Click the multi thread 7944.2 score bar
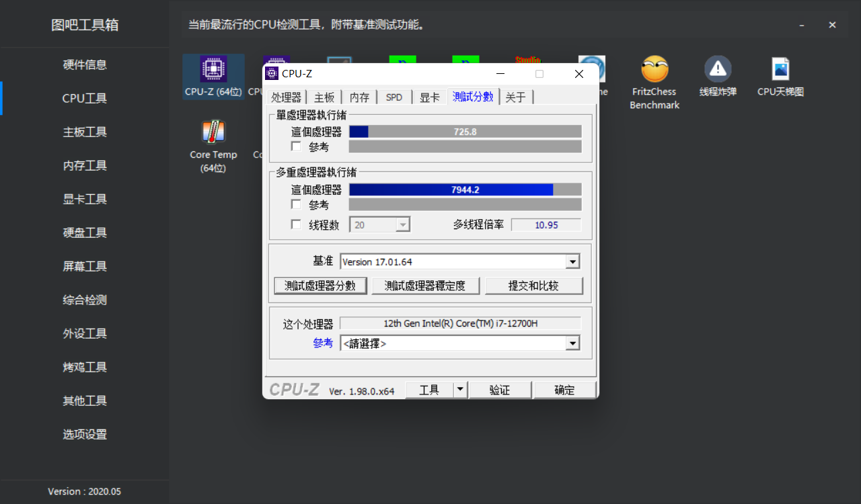This screenshot has width=861, height=504. pos(465,190)
